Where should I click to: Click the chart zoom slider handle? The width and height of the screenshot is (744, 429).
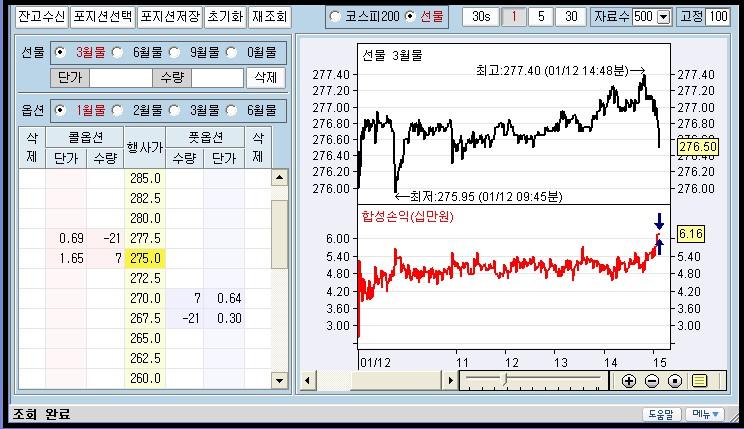tap(504, 380)
